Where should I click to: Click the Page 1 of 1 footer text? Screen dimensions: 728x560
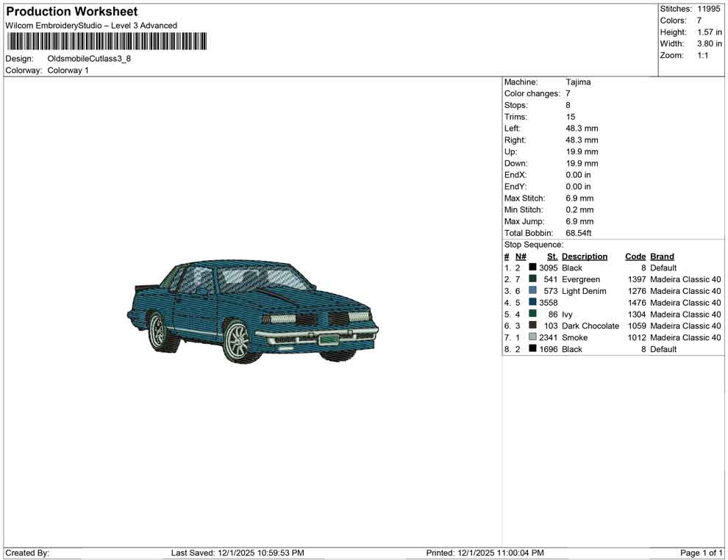tap(702, 553)
